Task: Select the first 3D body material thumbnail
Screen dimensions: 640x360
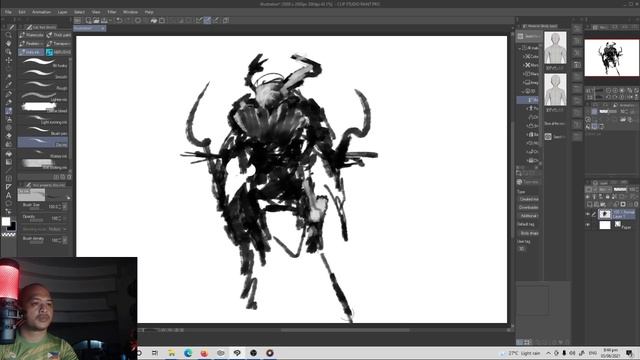Action: (555, 48)
